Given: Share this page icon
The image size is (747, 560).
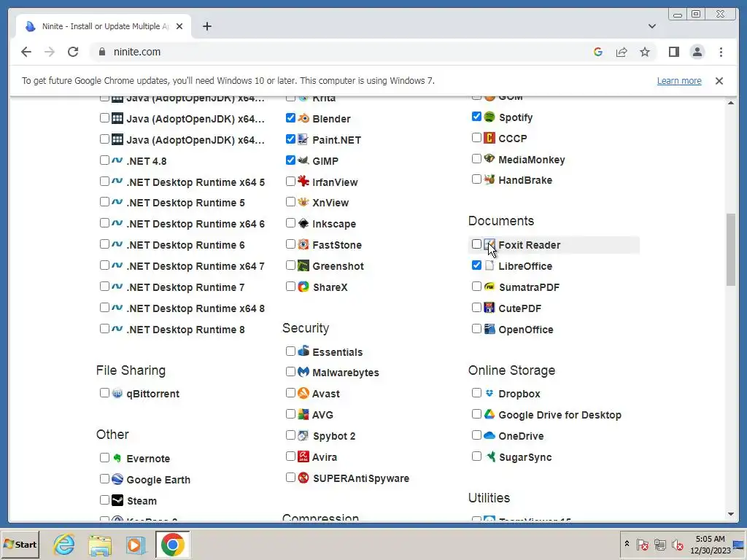Looking at the screenshot, I should [x=622, y=52].
